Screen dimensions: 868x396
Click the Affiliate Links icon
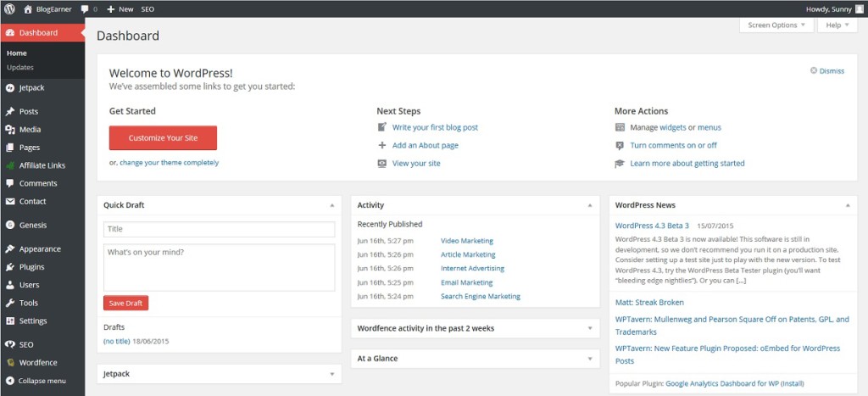click(x=10, y=165)
